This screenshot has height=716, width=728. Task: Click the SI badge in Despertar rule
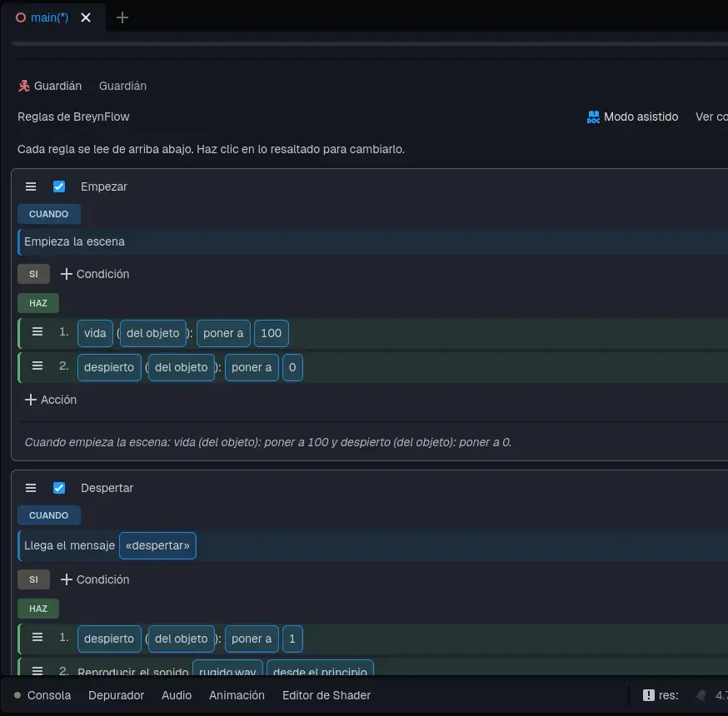point(33,579)
